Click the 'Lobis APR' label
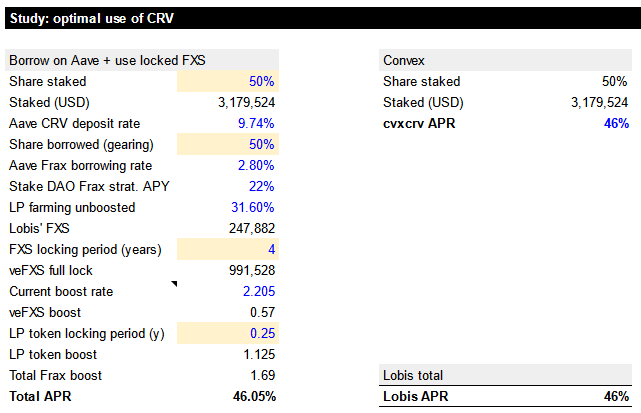The width and height of the screenshot is (641, 413). 415,396
